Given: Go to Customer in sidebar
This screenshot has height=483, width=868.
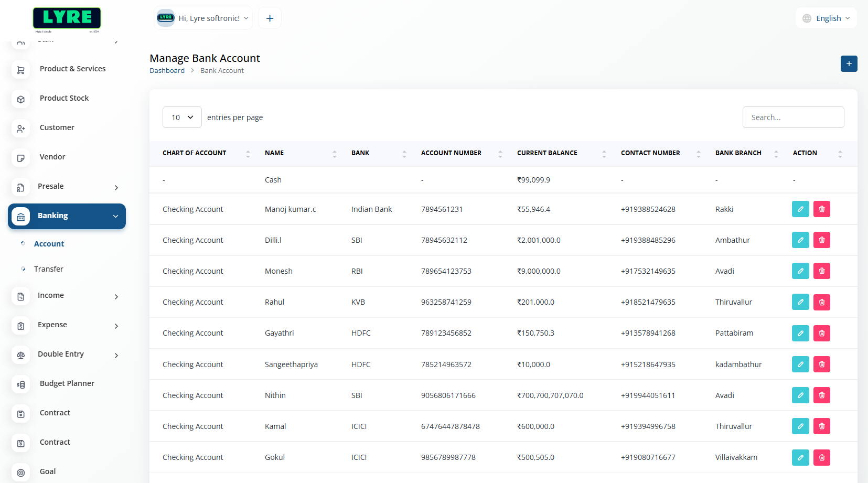Looking at the screenshot, I should (57, 127).
